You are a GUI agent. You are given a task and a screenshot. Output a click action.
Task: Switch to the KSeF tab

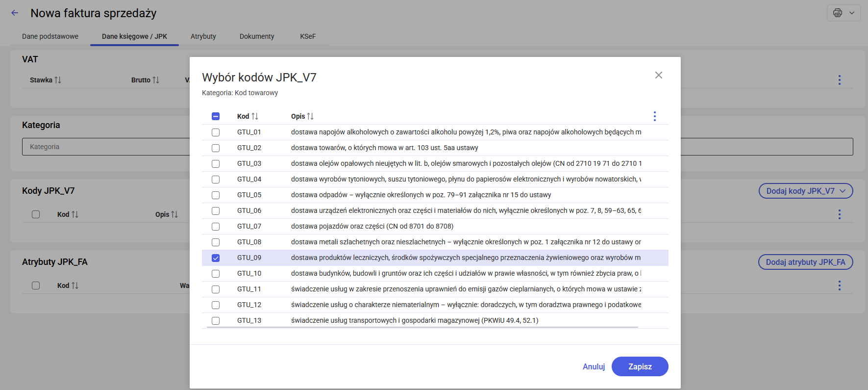point(308,36)
